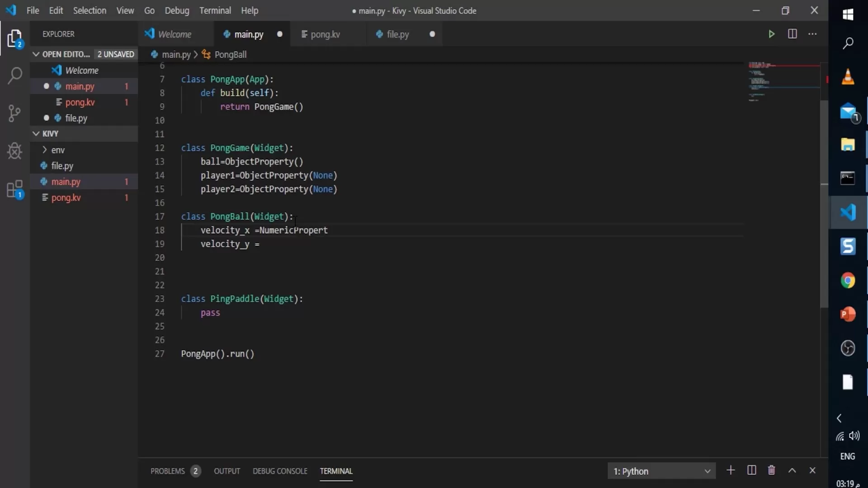Show the PROBLEMS panel
868x488 pixels.
(168, 471)
